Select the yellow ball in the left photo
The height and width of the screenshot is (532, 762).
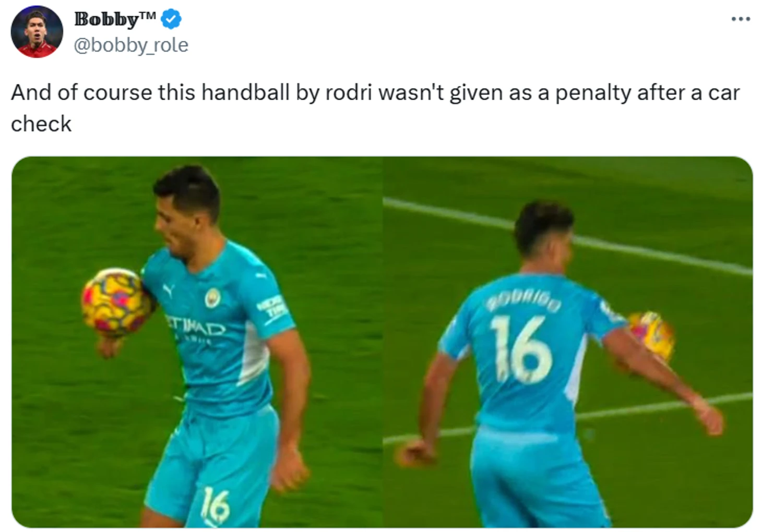pyautogui.click(x=116, y=301)
